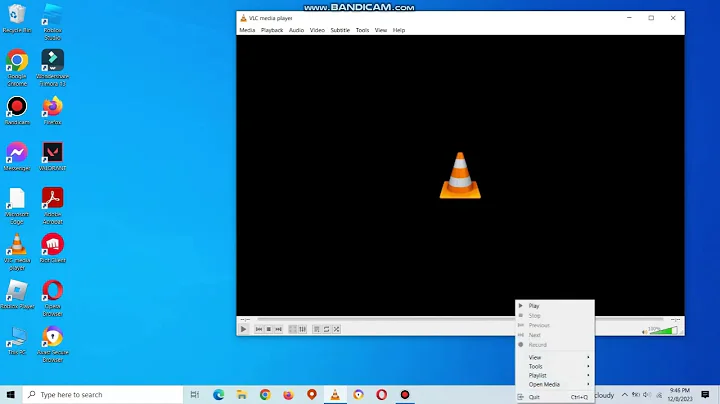Choose Quit in the context menu
This screenshot has height=404, width=720.
click(555, 397)
